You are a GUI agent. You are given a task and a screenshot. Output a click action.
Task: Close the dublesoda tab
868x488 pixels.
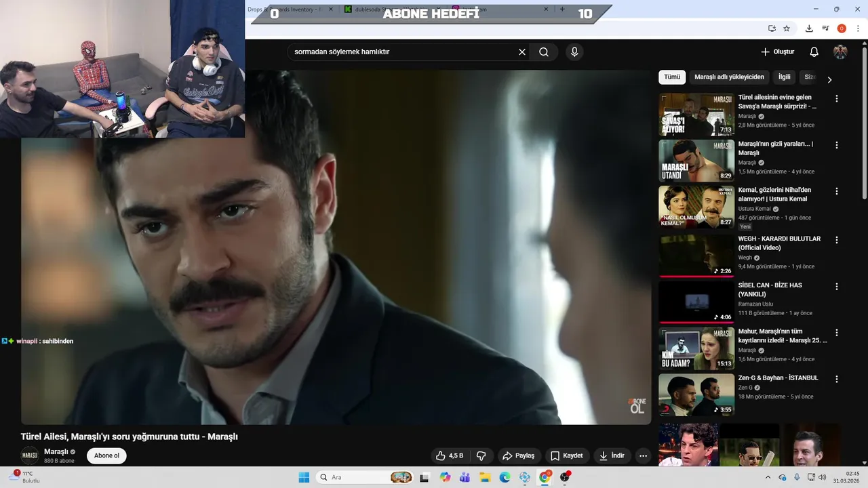438,9
